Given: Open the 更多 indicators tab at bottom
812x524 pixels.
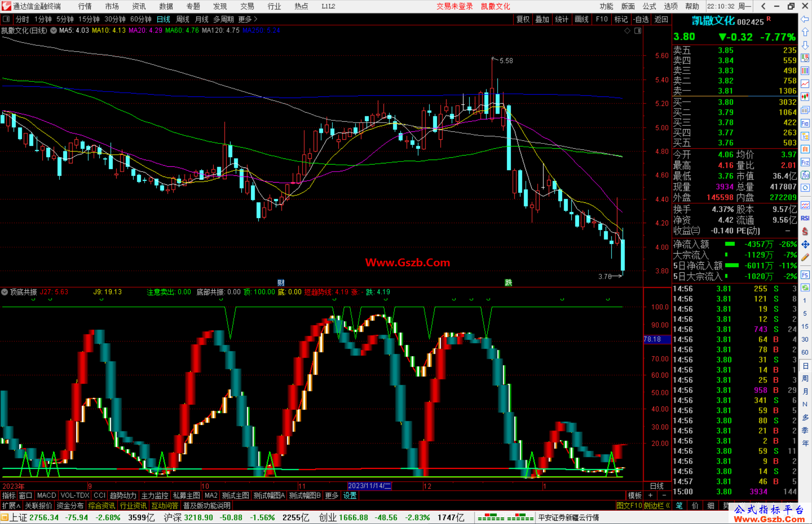Looking at the screenshot, I should (332, 495).
